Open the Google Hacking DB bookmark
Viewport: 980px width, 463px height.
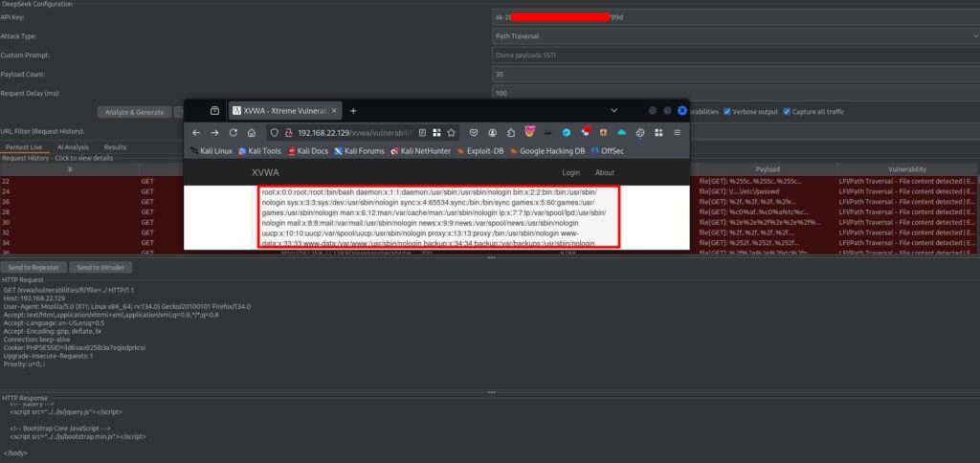click(x=546, y=150)
